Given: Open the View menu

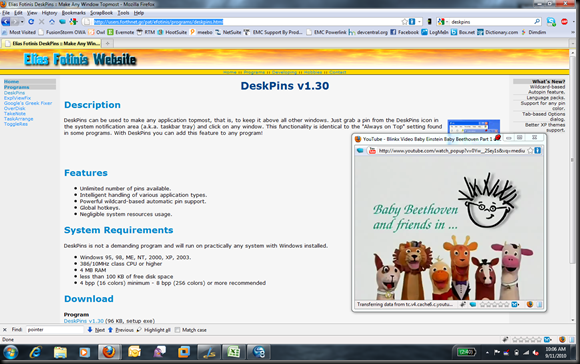Looking at the screenshot, I should click(x=32, y=13).
